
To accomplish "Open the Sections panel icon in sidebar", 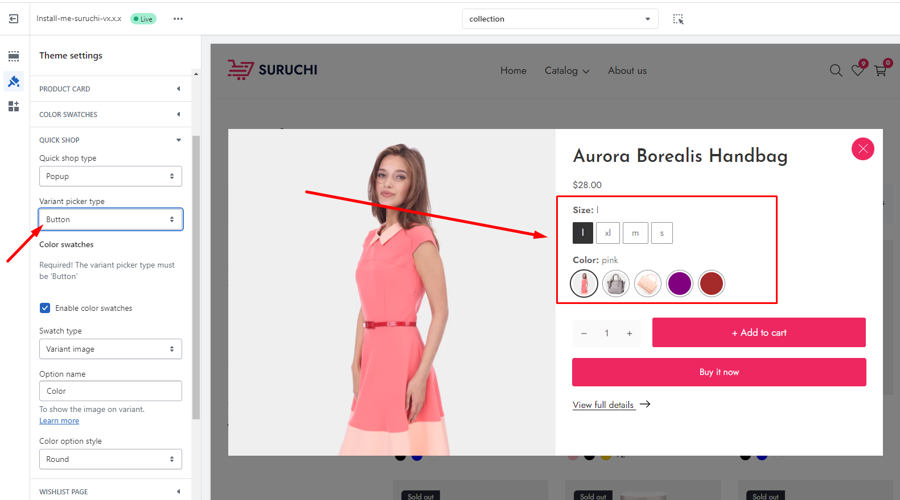I will click(14, 57).
